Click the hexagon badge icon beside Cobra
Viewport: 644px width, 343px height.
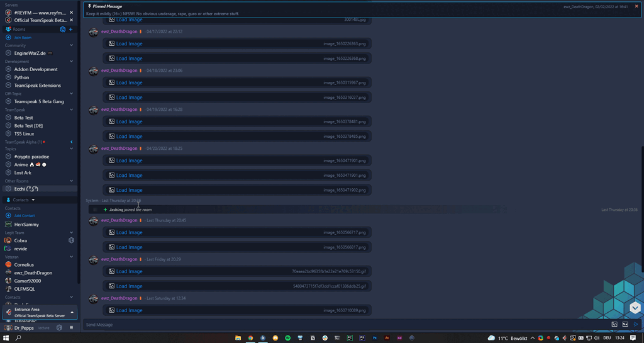tap(71, 240)
